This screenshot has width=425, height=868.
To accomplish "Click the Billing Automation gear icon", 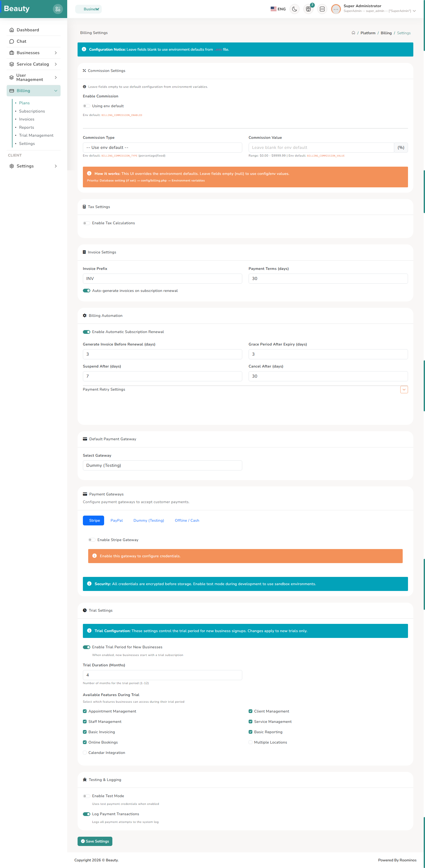I will 85,316.
